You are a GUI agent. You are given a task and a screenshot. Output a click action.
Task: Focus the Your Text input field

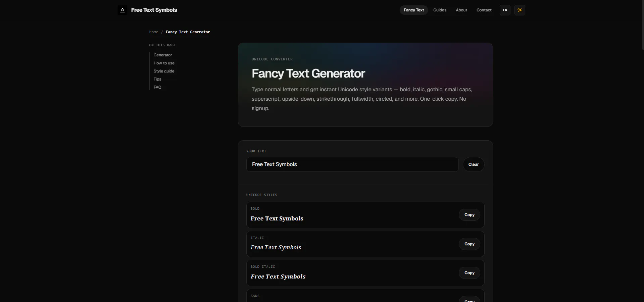[352, 164]
